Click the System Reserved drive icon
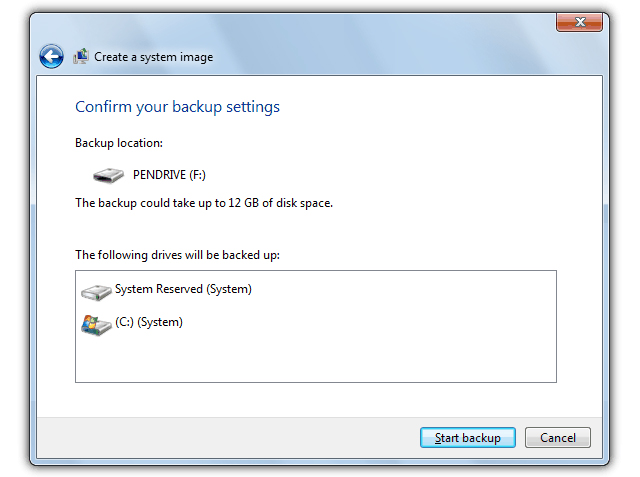 click(x=96, y=291)
